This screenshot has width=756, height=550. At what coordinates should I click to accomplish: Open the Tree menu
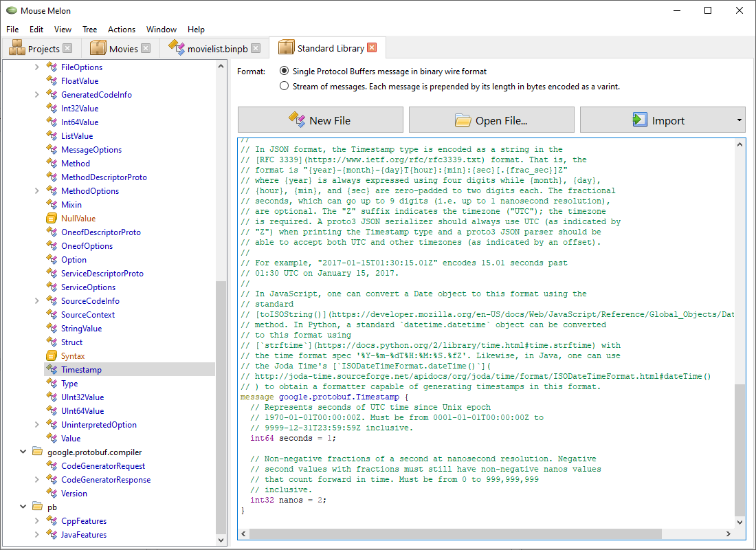[x=89, y=29]
